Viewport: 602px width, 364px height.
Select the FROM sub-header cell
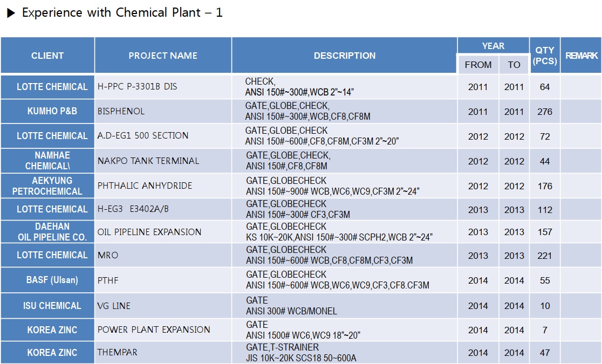(478, 65)
